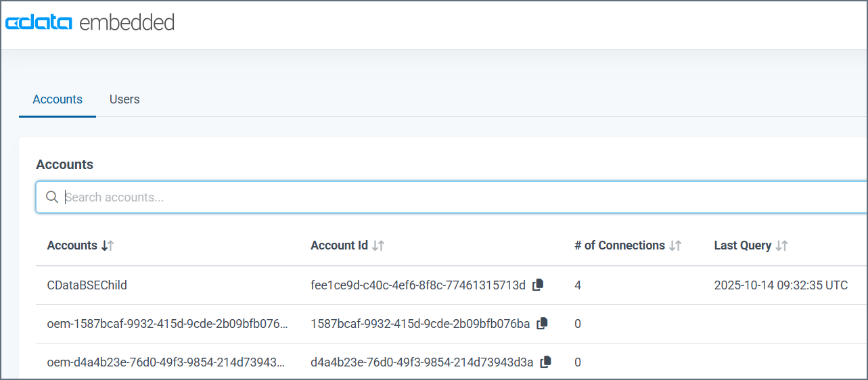Viewport: 868px width, 380px height.
Task: Click the CData embedded logo
Action: click(x=90, y=23)
